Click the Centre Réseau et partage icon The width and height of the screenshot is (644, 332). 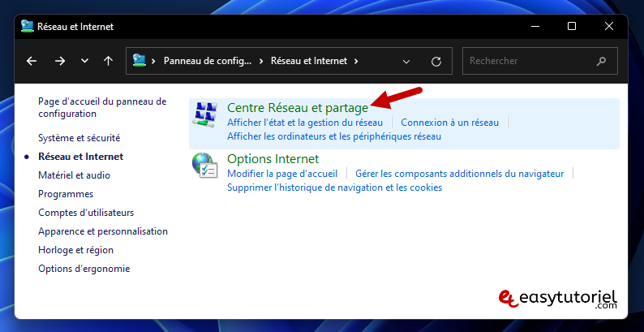click(x=205, y=114)
